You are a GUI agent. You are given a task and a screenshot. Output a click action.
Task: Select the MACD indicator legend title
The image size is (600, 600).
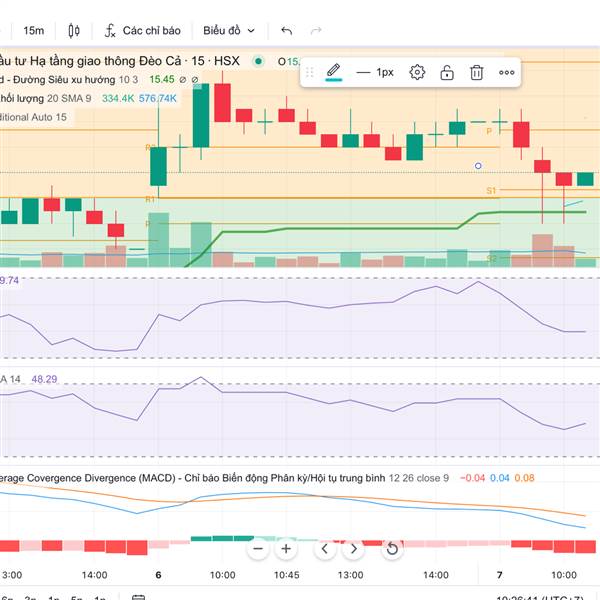tap(192, 478)
